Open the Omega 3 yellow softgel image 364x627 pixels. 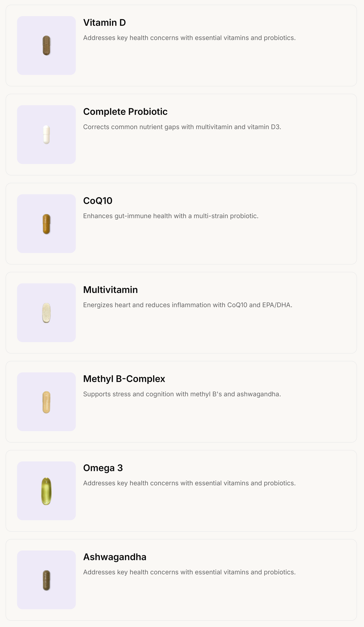coord(46,491)
